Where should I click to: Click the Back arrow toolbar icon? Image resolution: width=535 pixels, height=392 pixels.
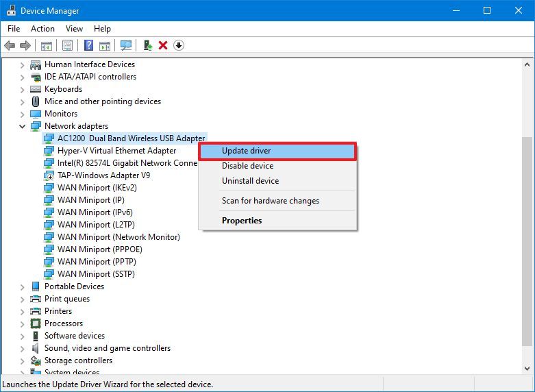point(9,45)
